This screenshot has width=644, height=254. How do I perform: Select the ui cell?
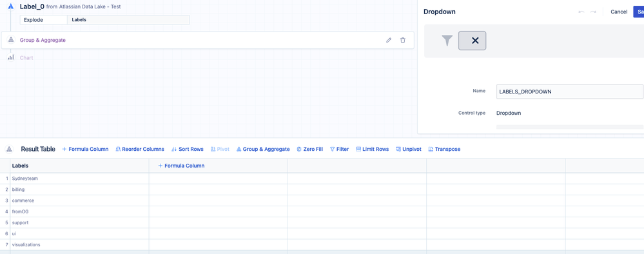point(79,234)
